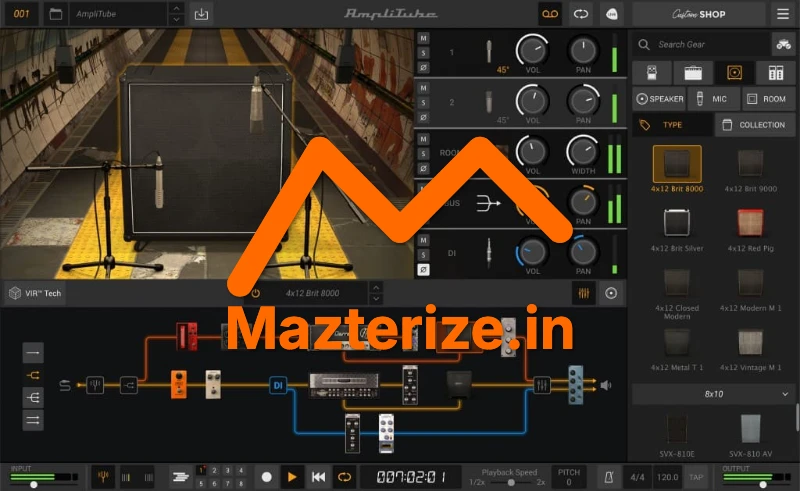
Task: Click the rewind to start button
Action: 318,477
